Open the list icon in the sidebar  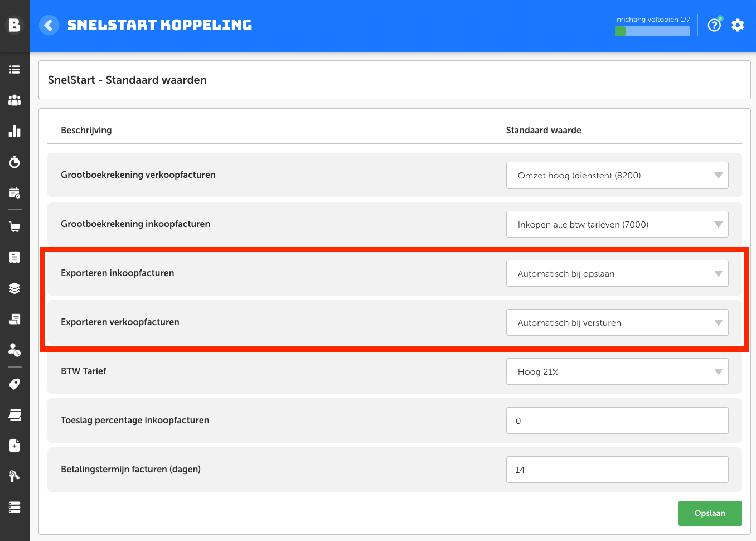[14, 70]
